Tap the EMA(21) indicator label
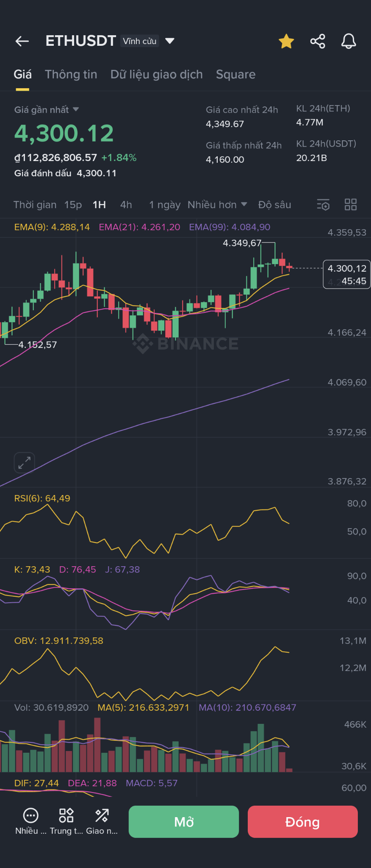 point(139,227)
